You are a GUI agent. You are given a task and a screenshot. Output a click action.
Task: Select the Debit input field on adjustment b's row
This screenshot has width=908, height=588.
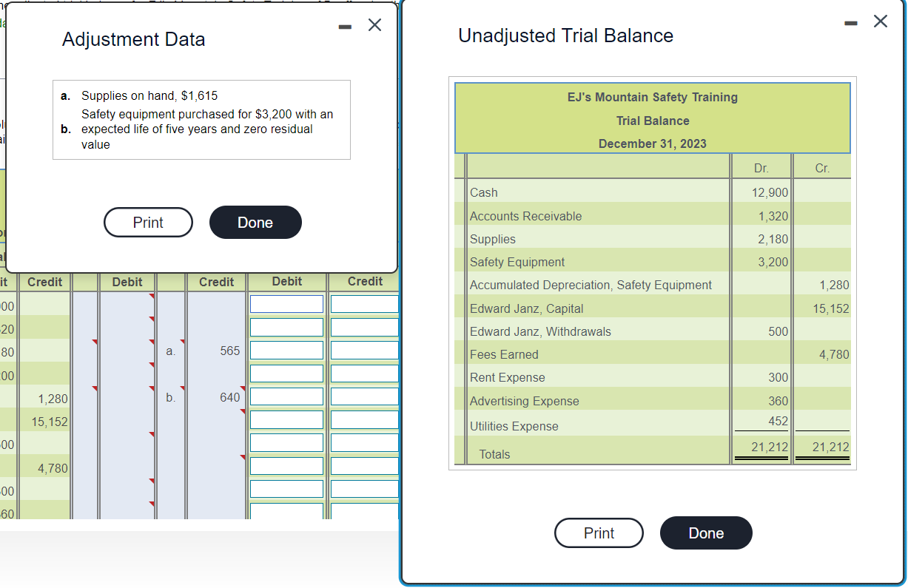(286, 396)
